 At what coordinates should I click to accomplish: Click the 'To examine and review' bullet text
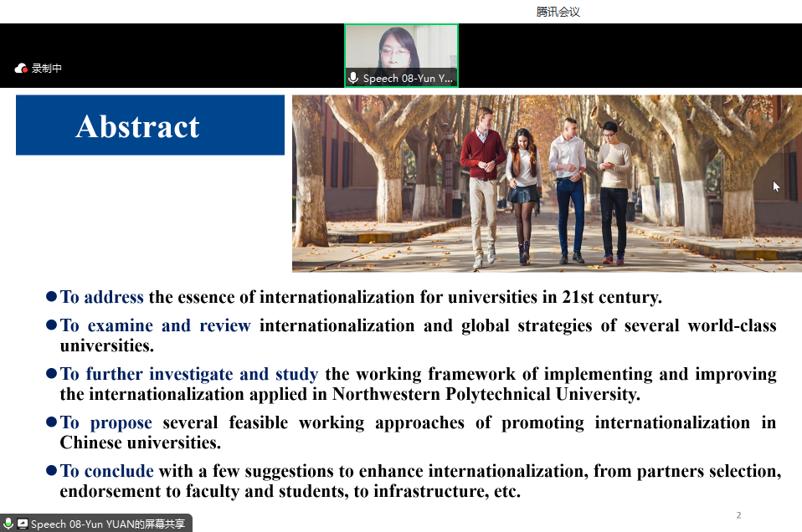156,325
